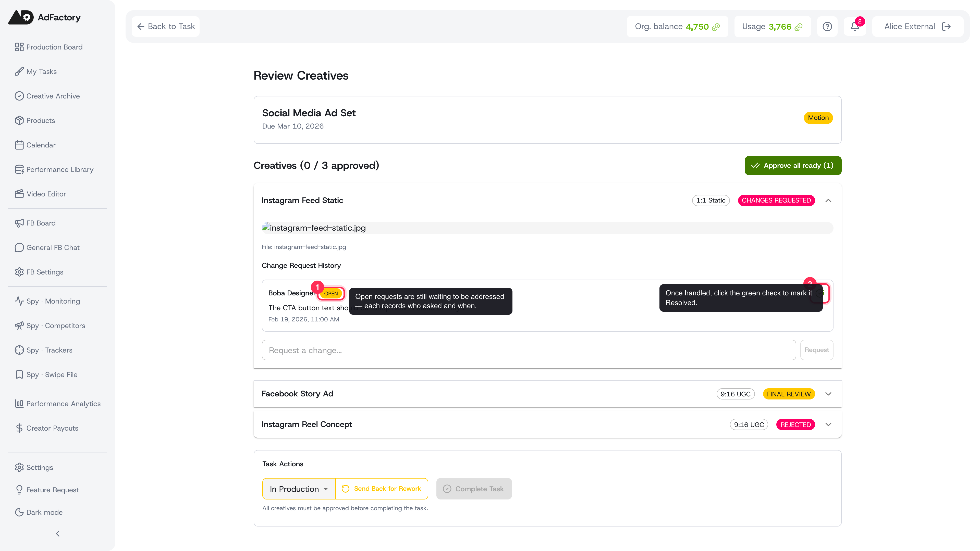Screen dimensions: 980x551
Task: Click the Motion tag badge
Action: pyautogui.click(x=818, y=118)
